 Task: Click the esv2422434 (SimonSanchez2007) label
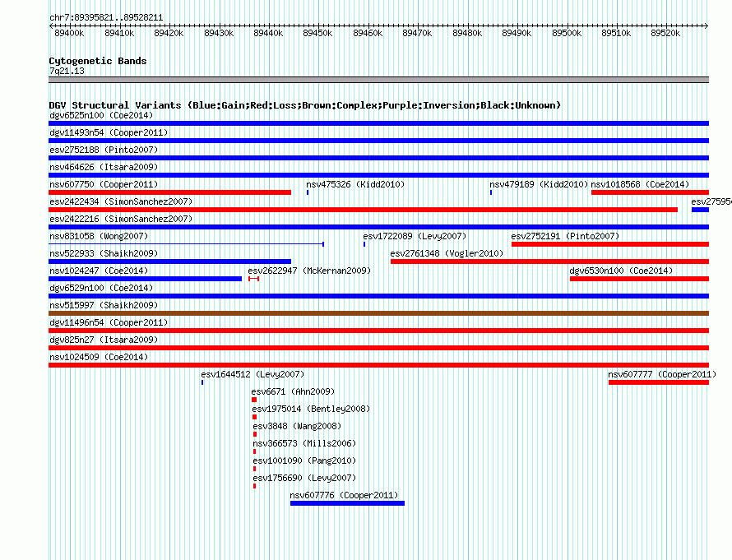tap(121, 201)
